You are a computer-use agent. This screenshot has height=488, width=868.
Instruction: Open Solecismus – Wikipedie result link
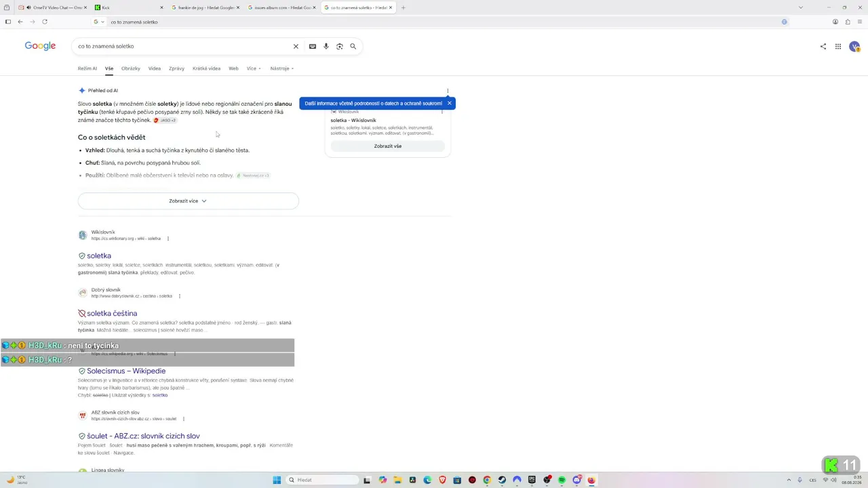point(126,371)
